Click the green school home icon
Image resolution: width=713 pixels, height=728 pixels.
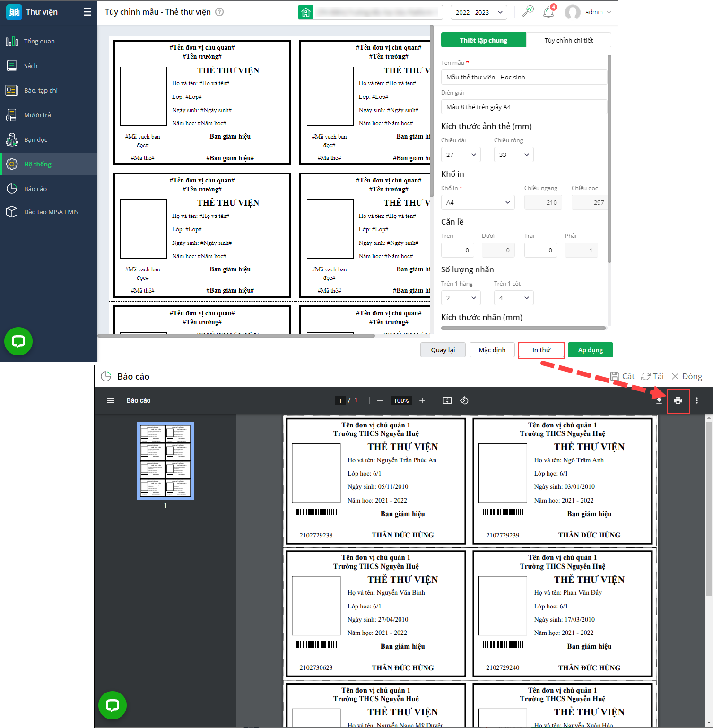(306, 12)
